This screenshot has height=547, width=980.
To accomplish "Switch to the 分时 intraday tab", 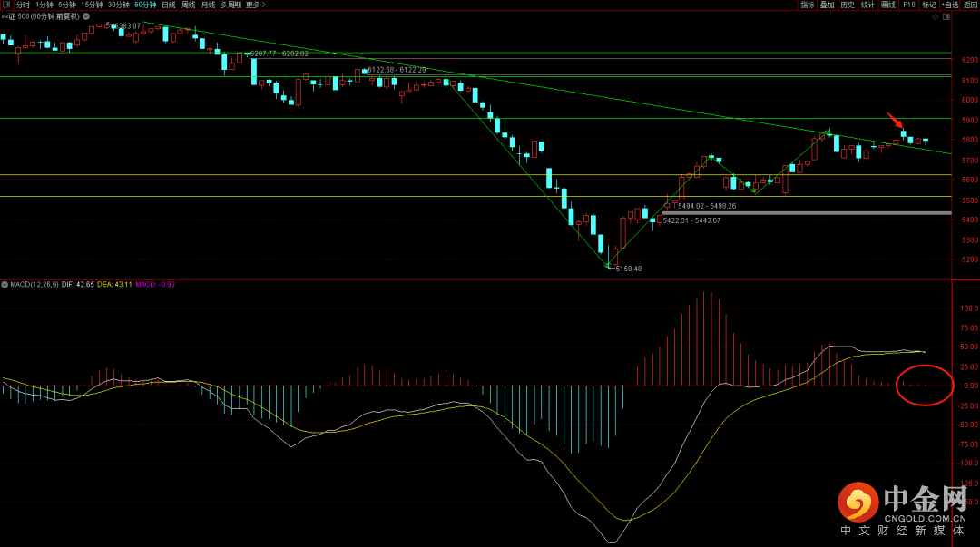I will pos(23,5).
